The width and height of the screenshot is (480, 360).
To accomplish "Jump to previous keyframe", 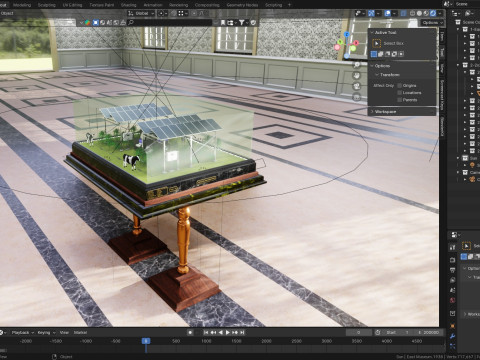I will coord(213,332).
